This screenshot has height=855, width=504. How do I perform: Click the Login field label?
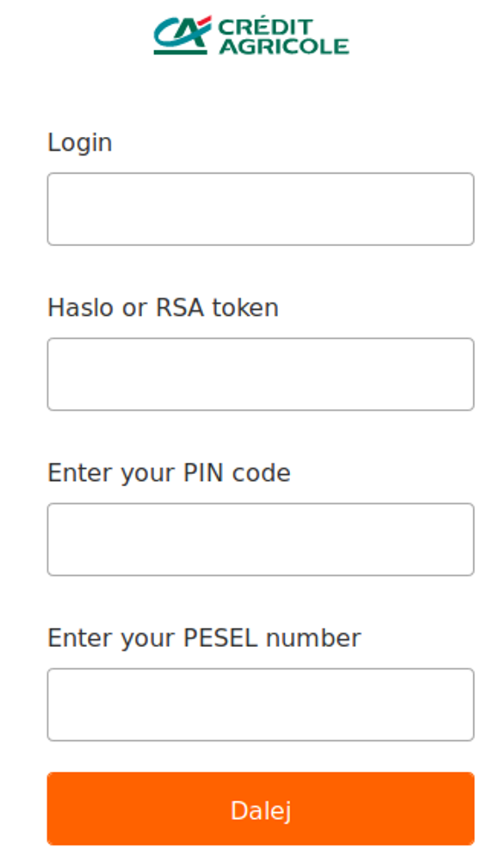point(79,143)
